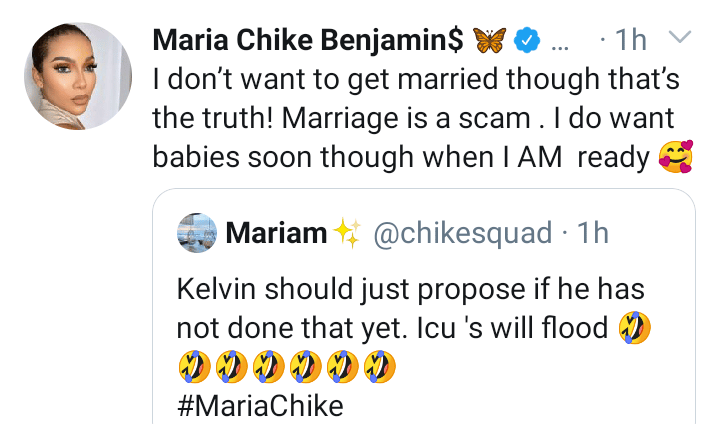Click the blue verified badge
Viewport: 720px width, 424px height.
click(528, 41)
